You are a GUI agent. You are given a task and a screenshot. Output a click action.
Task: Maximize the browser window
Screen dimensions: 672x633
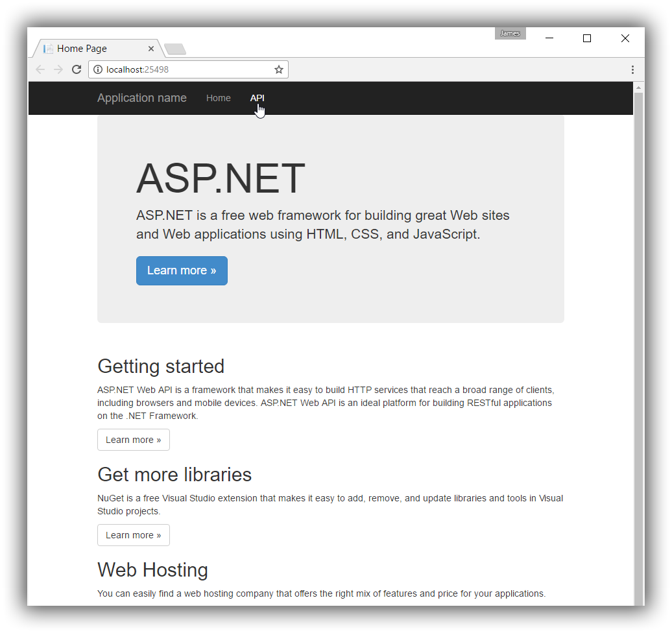click(587, 38)
